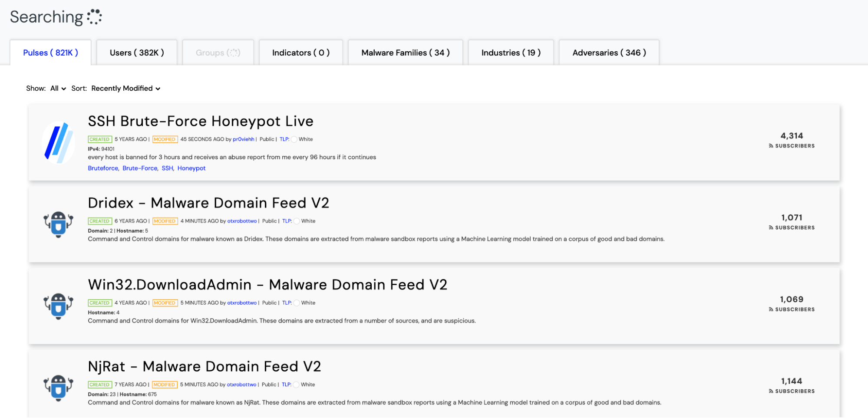The height and width of the screenshot is (418, 868).
Task: Click the blue-striped avatar of SSH Honeypot pulse
Action: (x=59, y=142)
